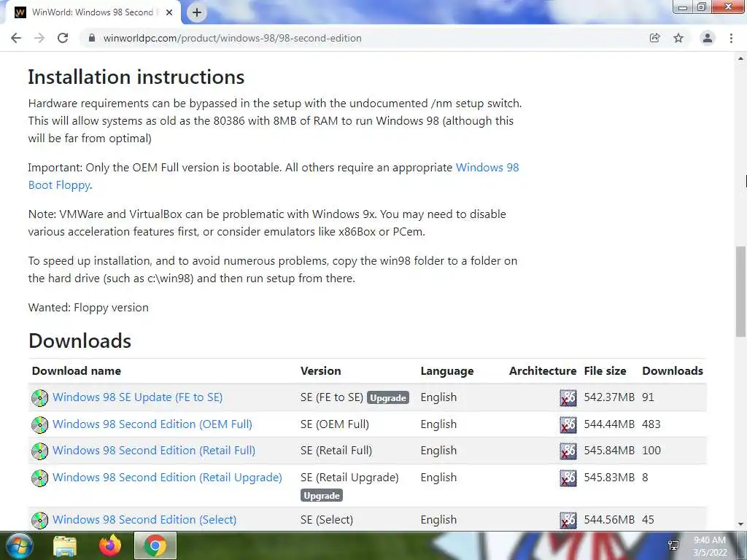Click disc icon for Retail Upgrade row

pos(39,478)
